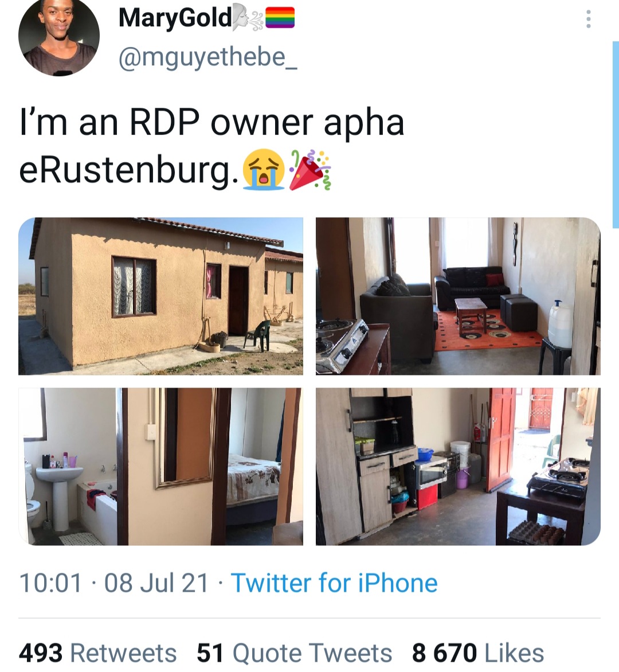The image size is (619, 672).
Task: Open the bathroom and bedroom photo
Action: click(160, 466)
